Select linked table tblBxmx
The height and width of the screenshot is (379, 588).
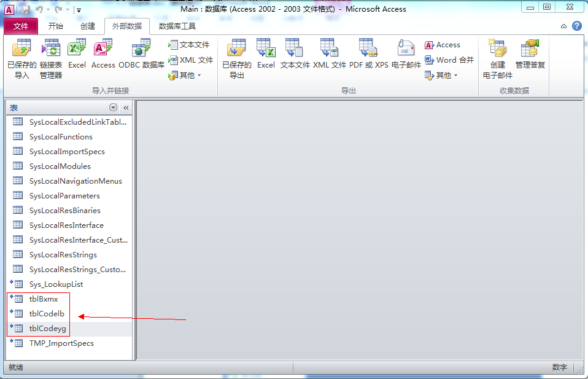click(69, 299)
